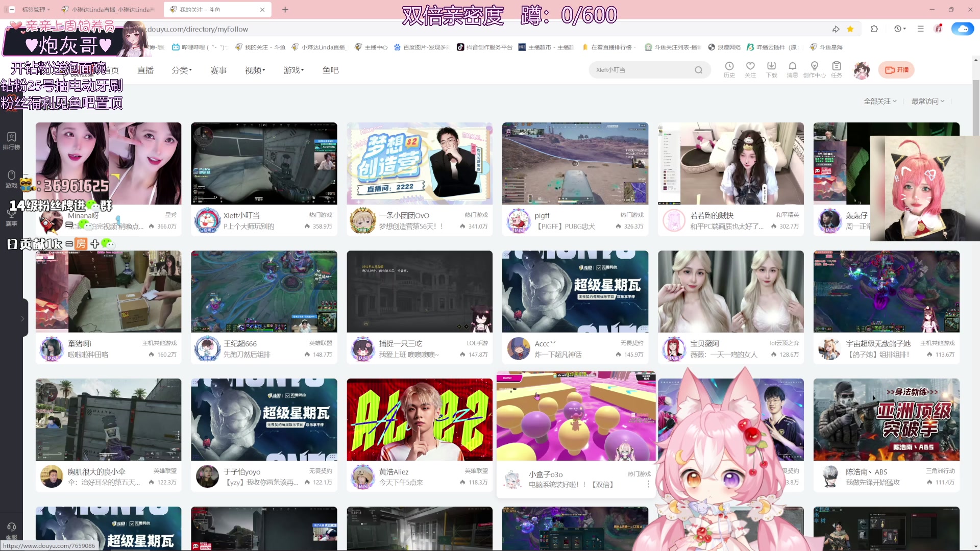This screenshot has height=551, width=980.
Task: Open the customer service headset sidebar icon
Action: pyautogui.click(x=12, y=530)
